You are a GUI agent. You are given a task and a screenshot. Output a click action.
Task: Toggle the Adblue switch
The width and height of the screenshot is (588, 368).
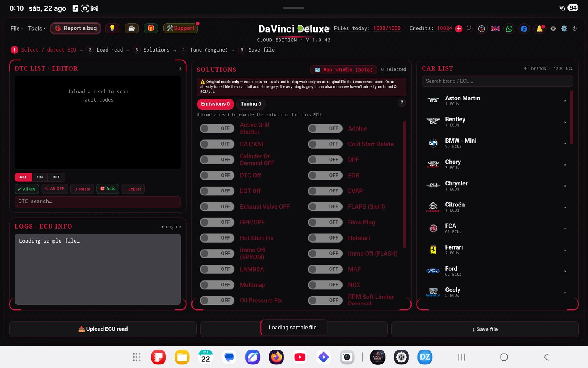click(x=325, y=128)
